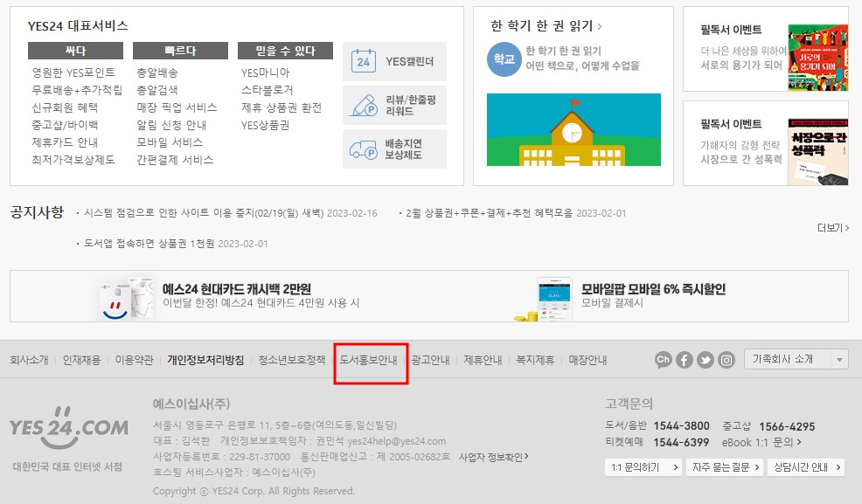This screenshot has width=862, height=504.
Task: Open the 1:1 문의하기 button
Action: pos(643,467)
